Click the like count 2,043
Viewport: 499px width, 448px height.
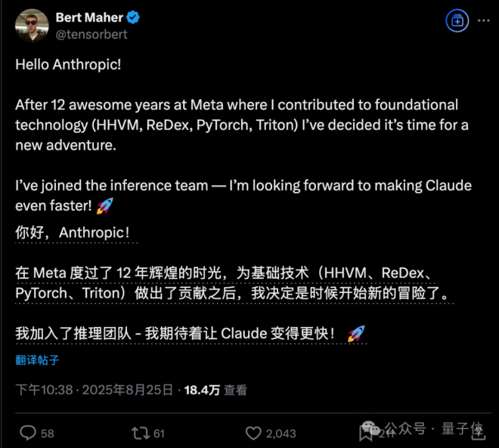click(x=281, y=433)
